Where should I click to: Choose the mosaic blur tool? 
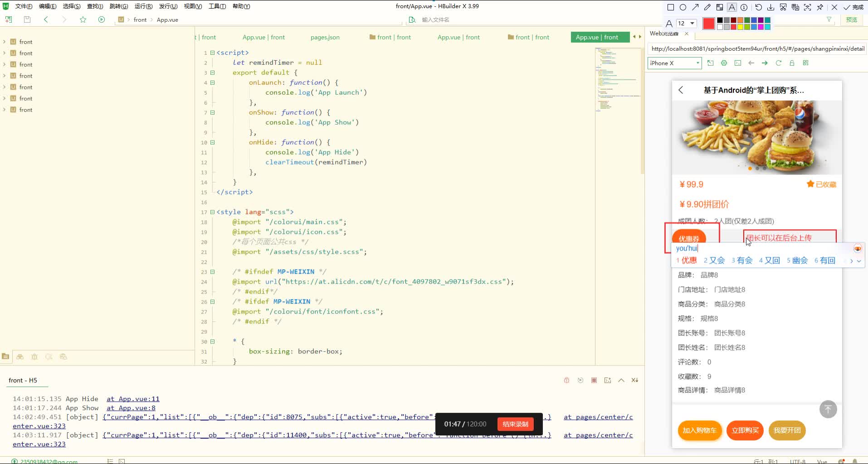pyautogui.click(x=720, y=7)
